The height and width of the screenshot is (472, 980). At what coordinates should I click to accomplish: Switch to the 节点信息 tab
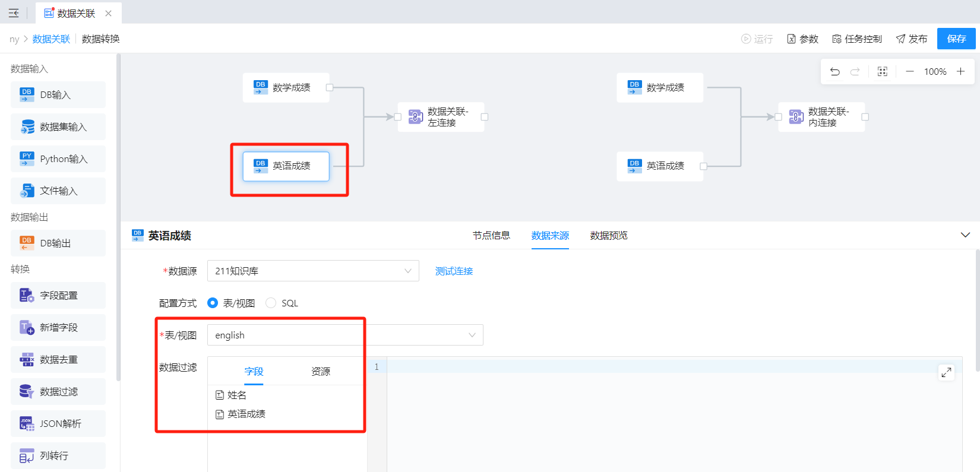tap(491, 236)
